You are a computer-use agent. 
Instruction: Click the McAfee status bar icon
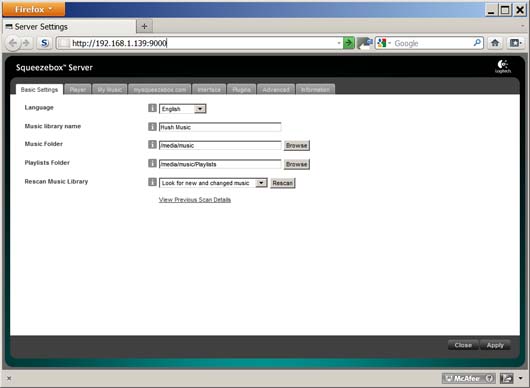pyautogui.click(x=468, y=379)
